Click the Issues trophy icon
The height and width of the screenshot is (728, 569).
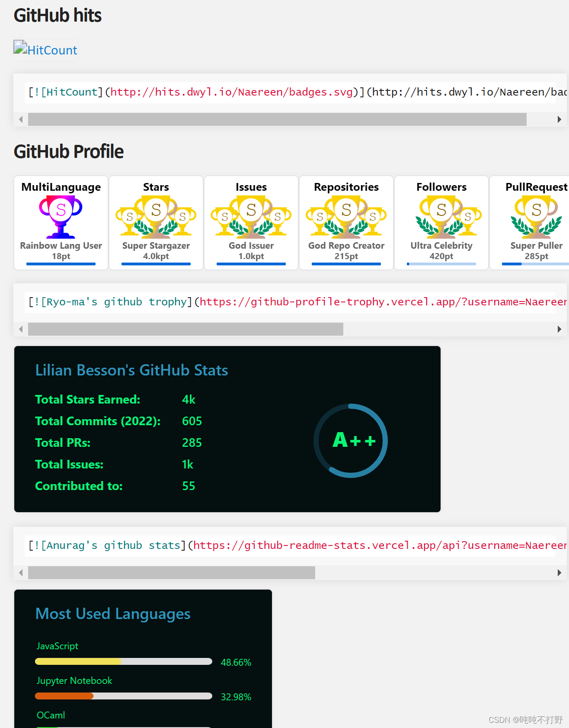(251, 217)
